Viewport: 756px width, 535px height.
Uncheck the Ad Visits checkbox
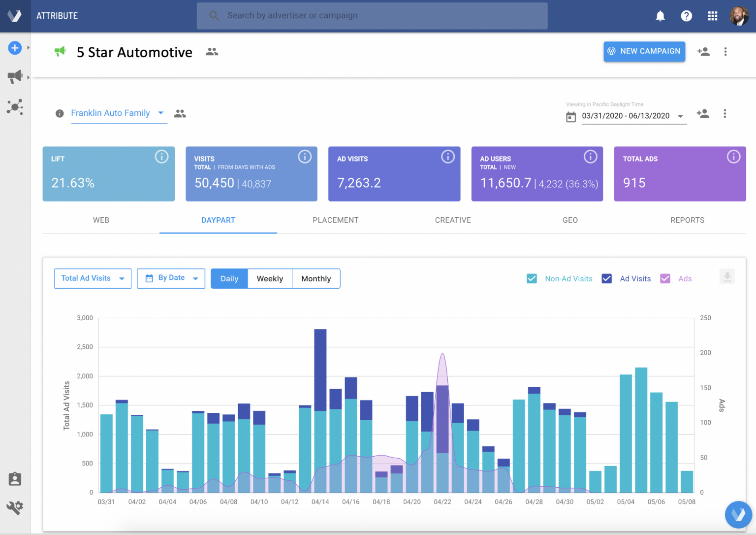click(x=607, y=278)
